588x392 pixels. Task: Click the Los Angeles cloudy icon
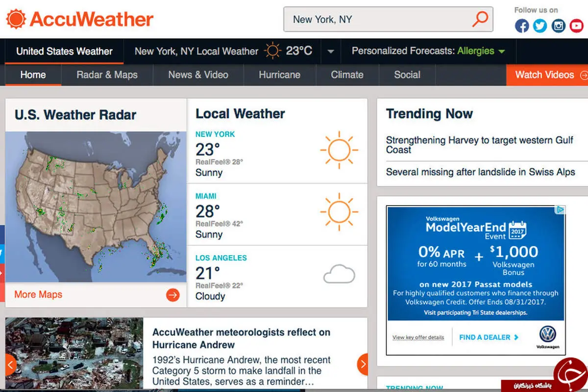pyautogui.click(x=339, y=274)
